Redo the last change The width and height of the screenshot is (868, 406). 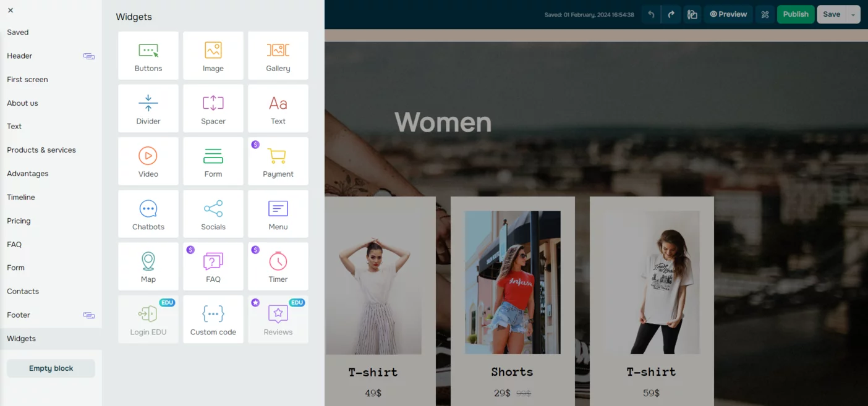671,14
